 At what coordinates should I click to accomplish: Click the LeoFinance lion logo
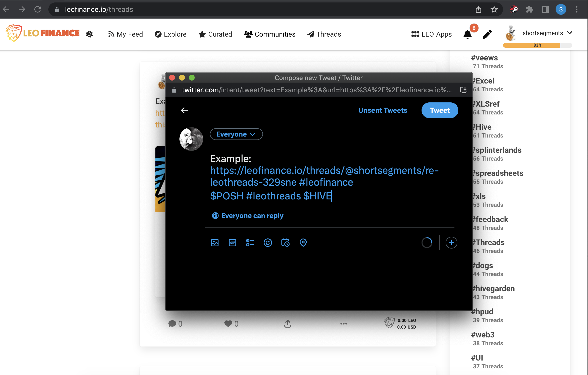(14, 33)
